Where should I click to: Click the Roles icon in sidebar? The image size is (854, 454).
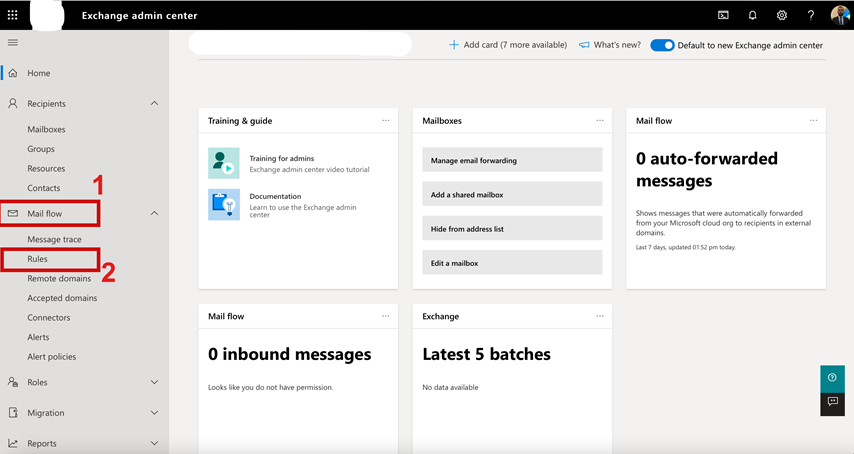[13, 382]
